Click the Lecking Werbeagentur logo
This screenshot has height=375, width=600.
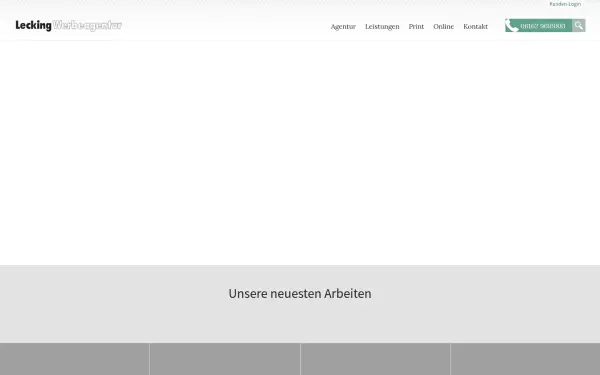pyautogui.click(x=68, y=26)
